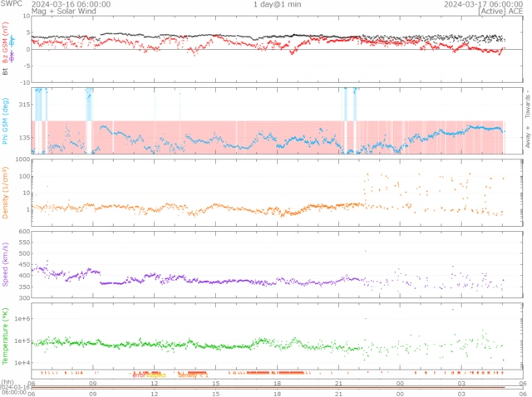Click the 'Speed (km/s)' axis label
Screen dimensions: 532x397
pyautogui.click(x=5, y=264)
